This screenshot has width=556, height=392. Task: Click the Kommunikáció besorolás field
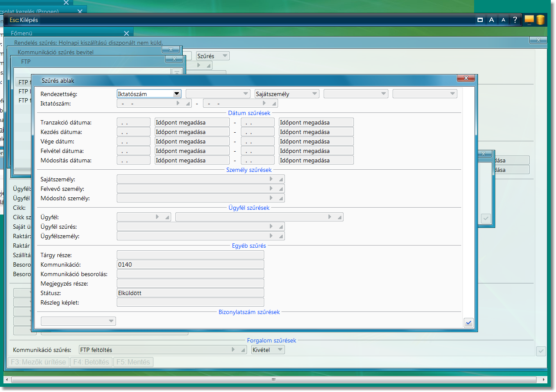click(191, 274)
